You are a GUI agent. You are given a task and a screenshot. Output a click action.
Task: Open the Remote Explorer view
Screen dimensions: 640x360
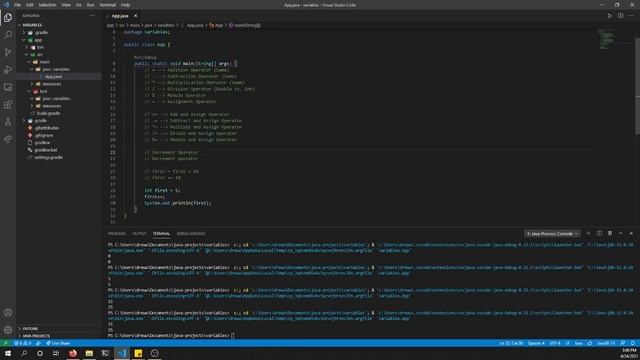pos(8,87)
